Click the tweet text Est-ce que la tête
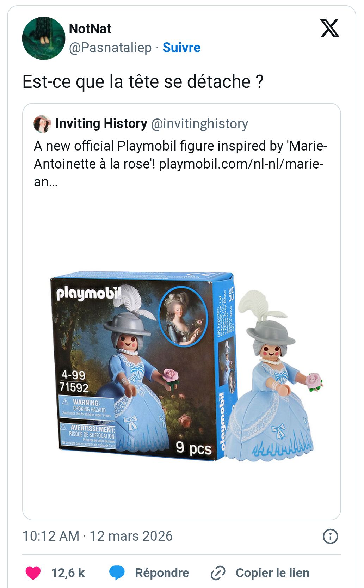The image size is (364, 588). 143,82
